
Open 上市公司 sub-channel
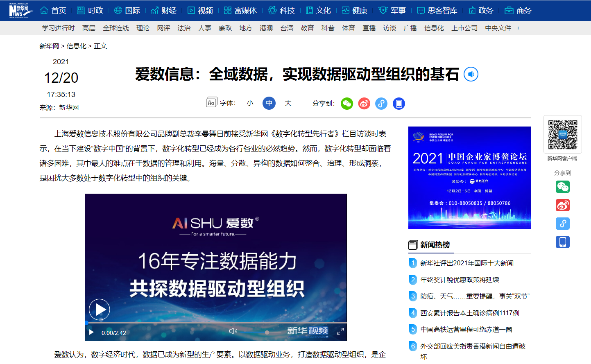pyautogui.click(x=464, y=28)
